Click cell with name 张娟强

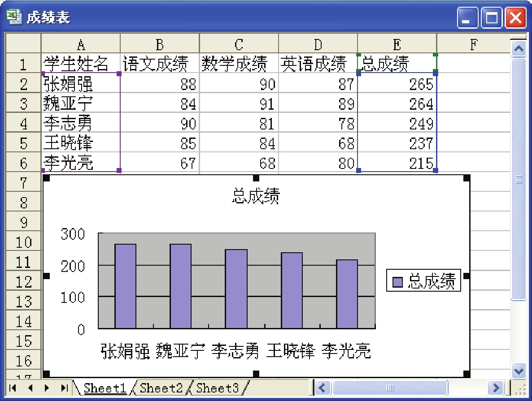[81, 83]
